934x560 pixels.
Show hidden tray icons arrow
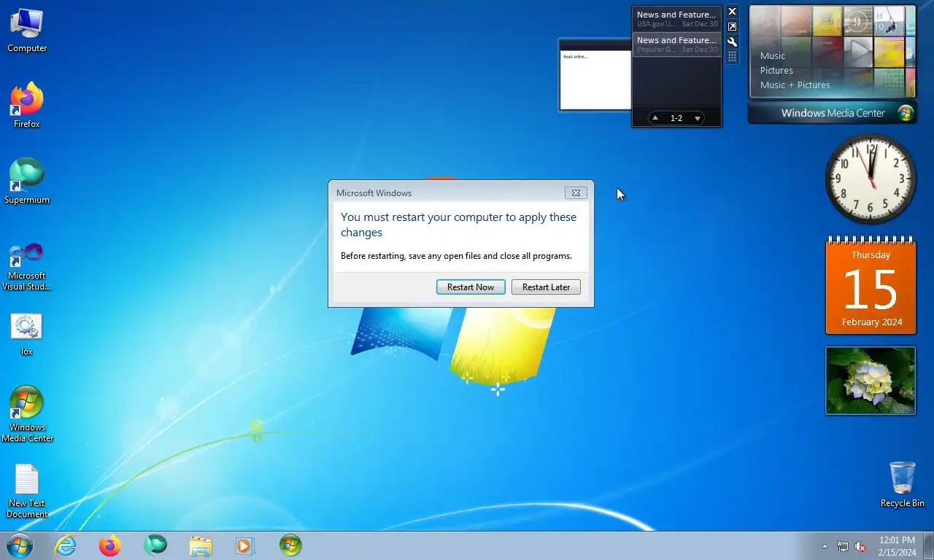[x=825, y=546]
